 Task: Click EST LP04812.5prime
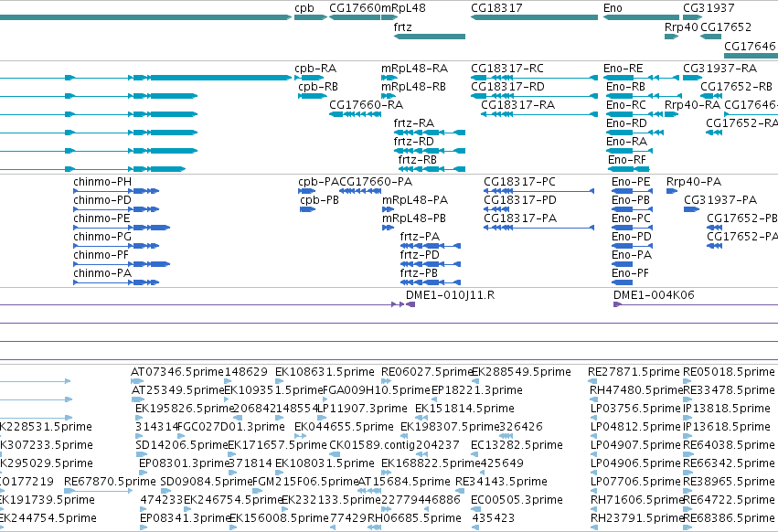(x=635, y=427)
